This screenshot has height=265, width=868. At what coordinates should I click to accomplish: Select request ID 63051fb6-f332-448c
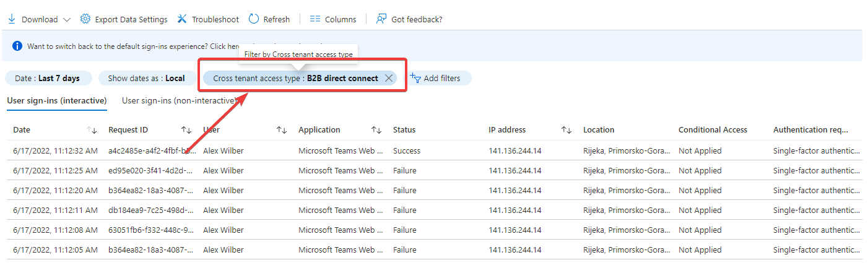tap(150, 230)
